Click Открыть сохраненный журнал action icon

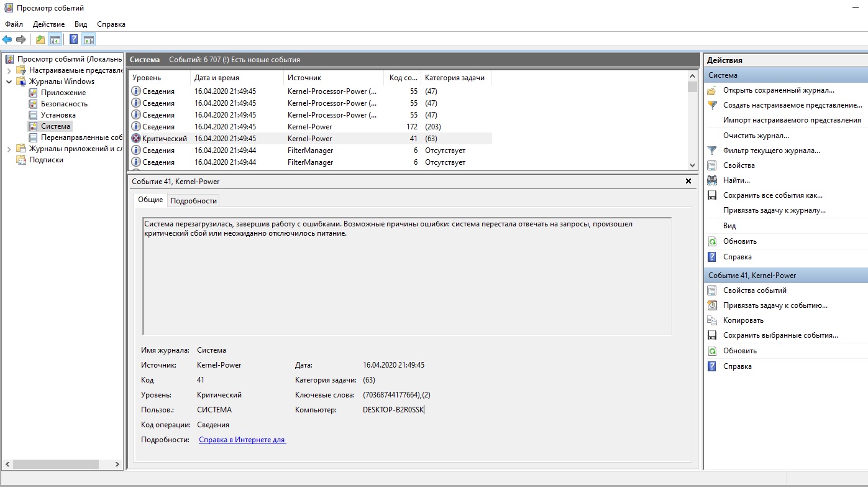712,91
